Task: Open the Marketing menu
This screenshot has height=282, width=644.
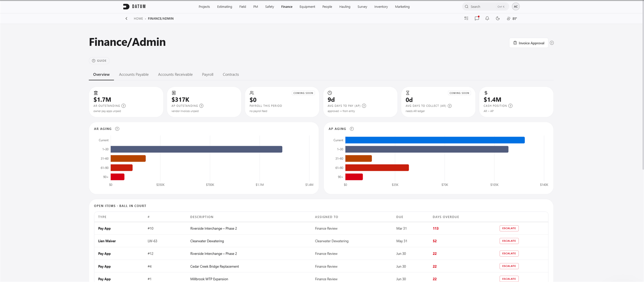Action: (x=402, y=7)
